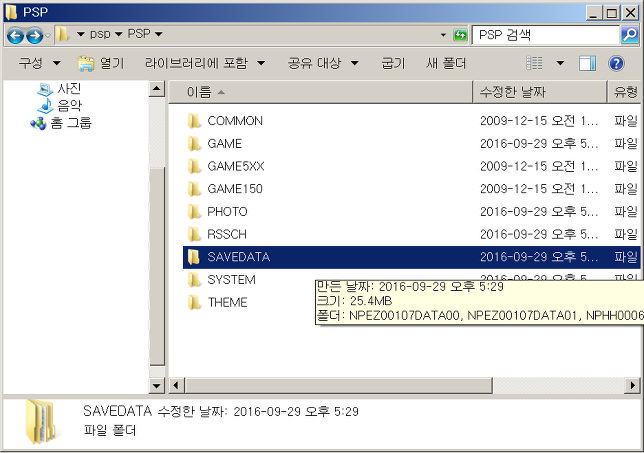Select the RSSCH folder name
This screenshot has height=453, width=644.
(227, 235)
